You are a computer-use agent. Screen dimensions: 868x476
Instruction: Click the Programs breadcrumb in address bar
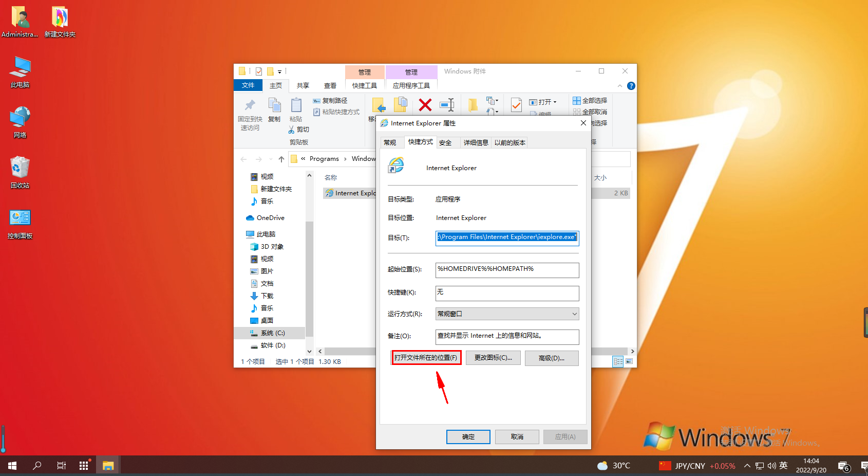click(x=324, y=159)
